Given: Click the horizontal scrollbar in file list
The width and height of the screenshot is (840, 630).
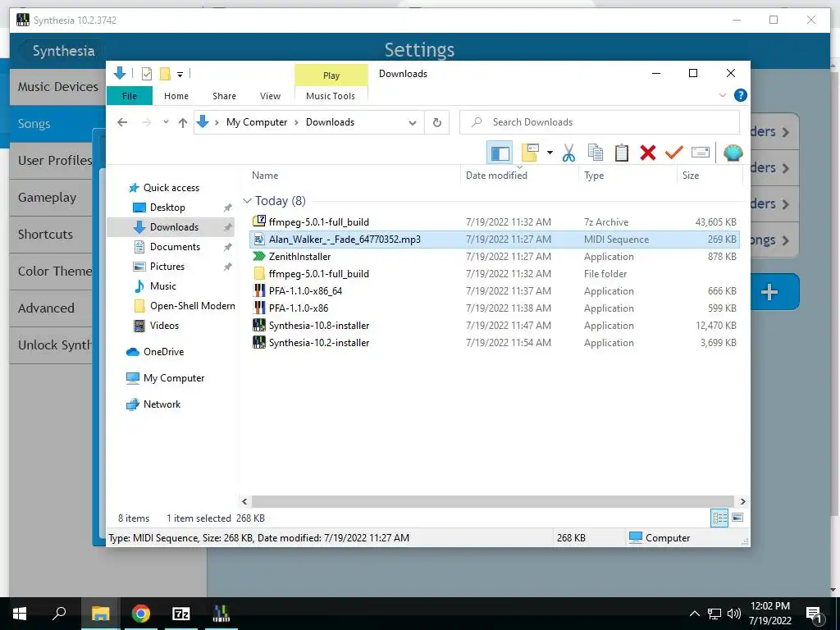Looking at the screenshot, I should coord(493,501).
